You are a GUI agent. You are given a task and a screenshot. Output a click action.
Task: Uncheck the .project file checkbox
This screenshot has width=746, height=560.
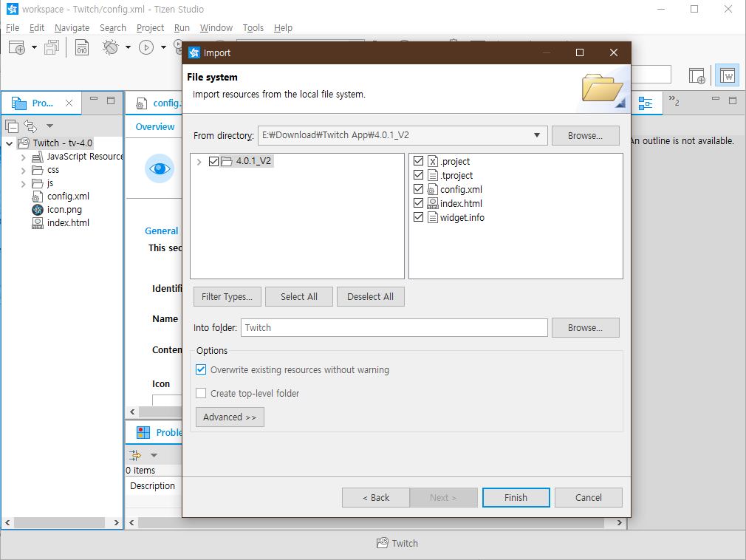(418, 161)
